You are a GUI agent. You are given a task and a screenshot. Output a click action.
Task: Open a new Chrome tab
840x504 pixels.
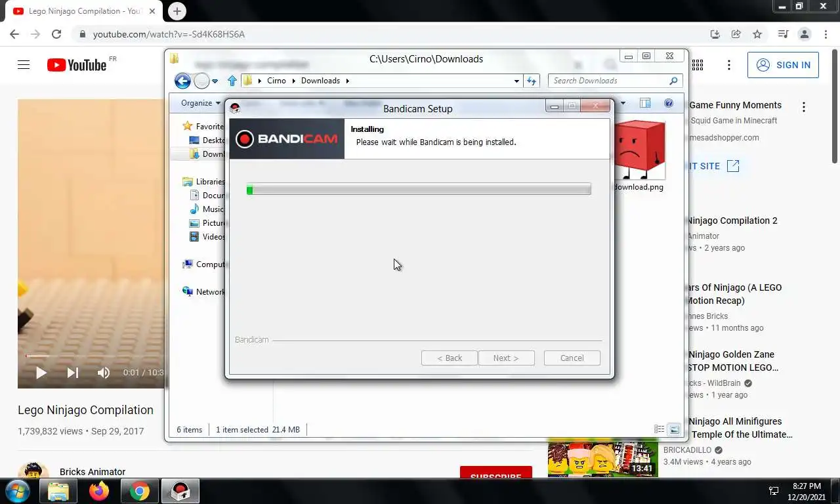point(177,11)
